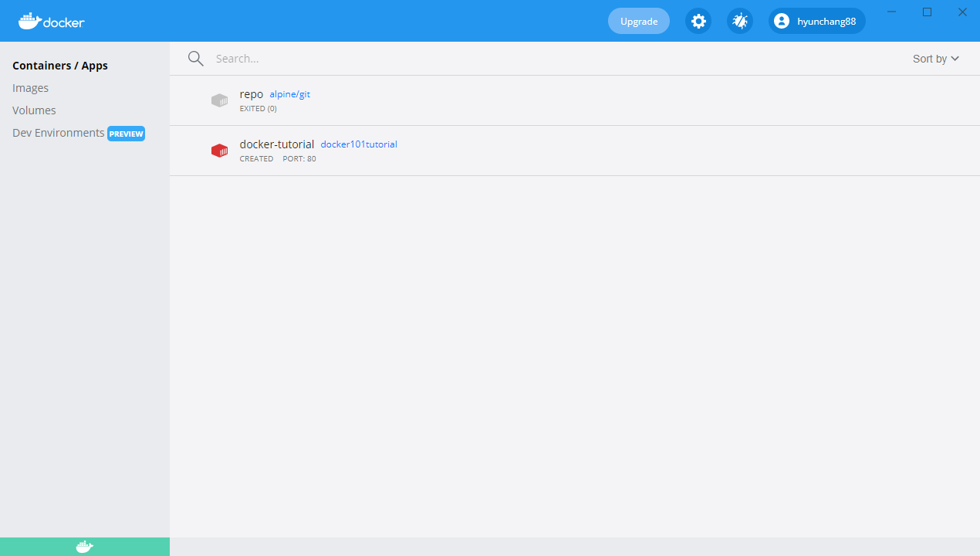980x556 pixels.
Task: Open the docker101tutorial image link
Action: click(359, 144)
